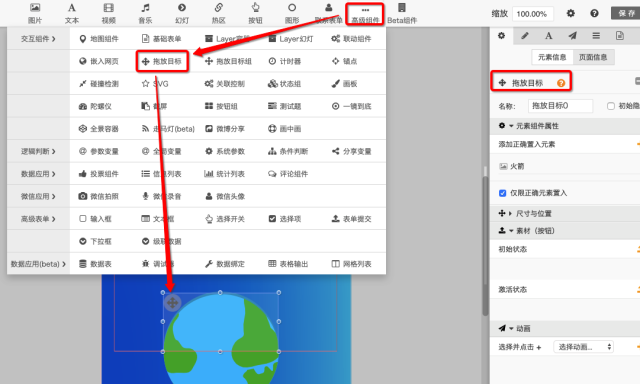Add a 计时器 timer component

(x=284, y=61)
